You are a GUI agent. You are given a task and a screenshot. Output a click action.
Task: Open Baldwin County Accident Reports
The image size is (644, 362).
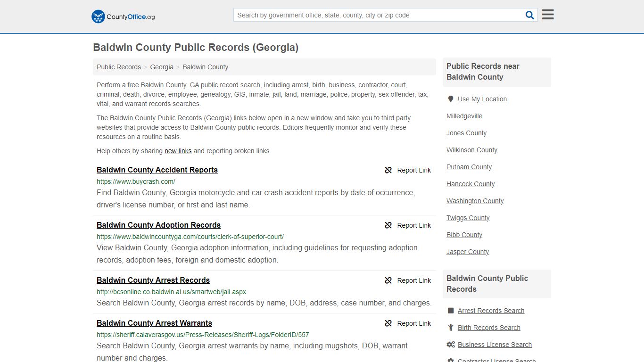(x=157, y=170)
